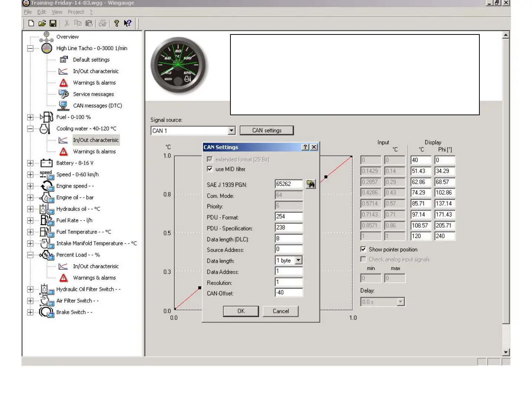Screen dimensions: 532x398
Task: Click the CAN-Offset field
Action: (x=289, y=293)
